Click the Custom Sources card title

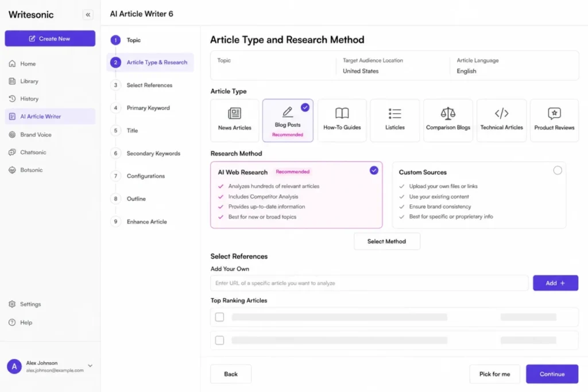point(423,172)
